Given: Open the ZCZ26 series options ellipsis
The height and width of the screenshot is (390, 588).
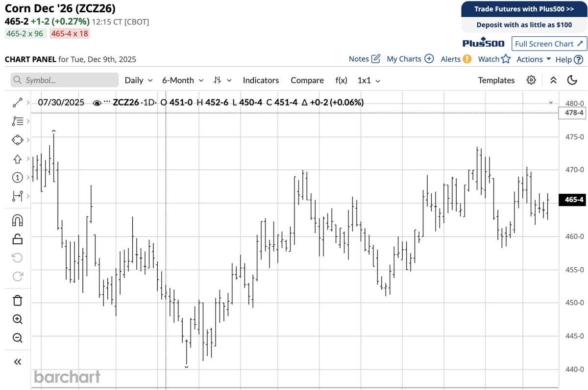Looking at the screenshot, I should pyautogui.click(x=107, y=103).
